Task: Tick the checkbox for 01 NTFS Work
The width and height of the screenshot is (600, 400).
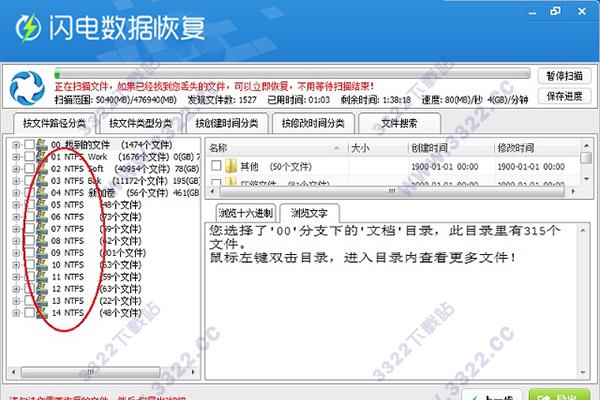Action: (29, 157)
